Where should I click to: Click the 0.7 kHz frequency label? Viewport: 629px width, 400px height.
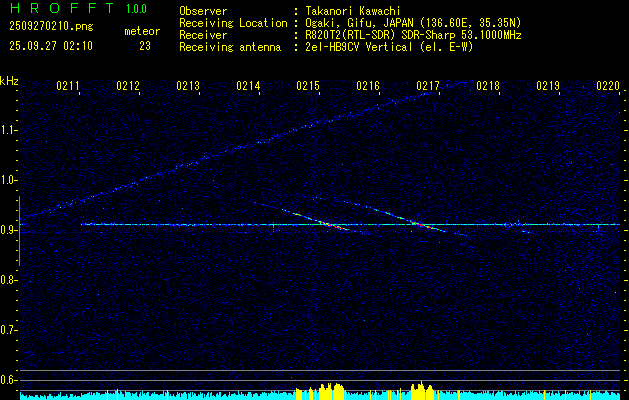click(7, 330)
